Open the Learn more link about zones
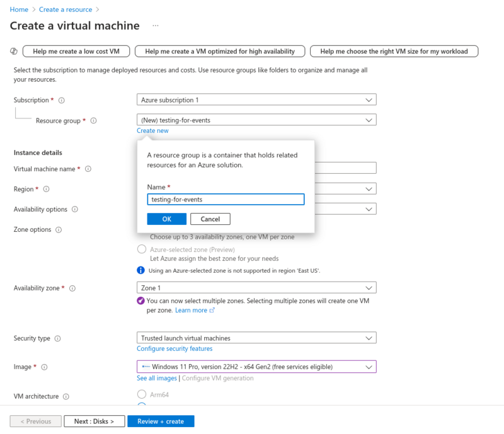The width and height of the screenshot is (504, 434). click(x=191, y=311)
